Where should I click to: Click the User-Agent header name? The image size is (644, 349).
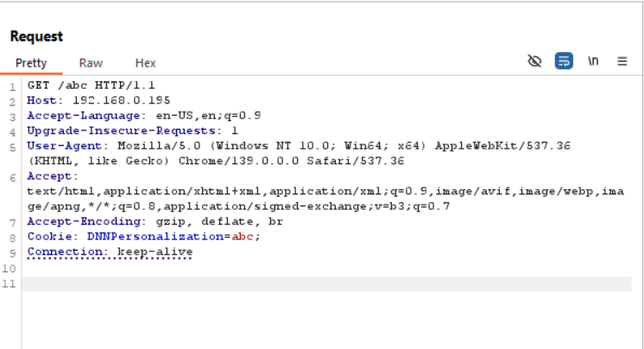65,145
